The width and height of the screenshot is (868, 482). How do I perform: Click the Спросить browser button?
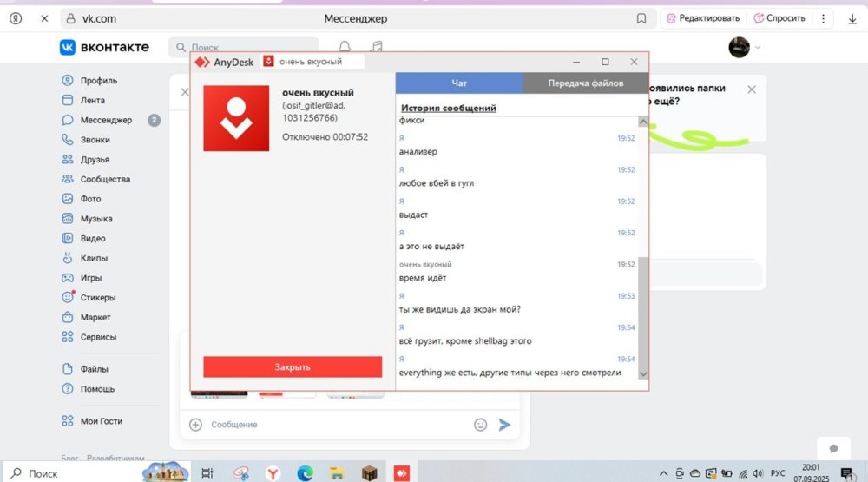(779, 18)
